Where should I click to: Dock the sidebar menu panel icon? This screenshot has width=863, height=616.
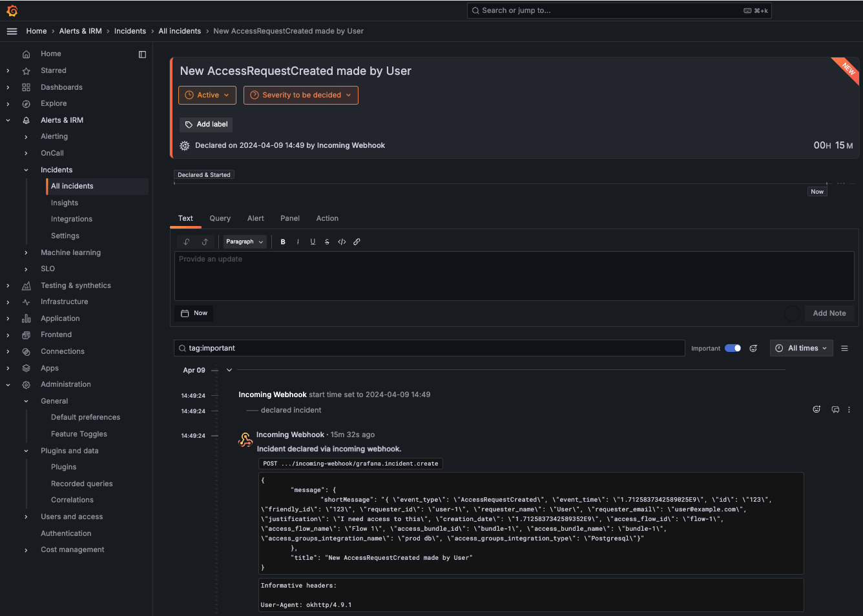pyautogui.click(x=142, y=54)
